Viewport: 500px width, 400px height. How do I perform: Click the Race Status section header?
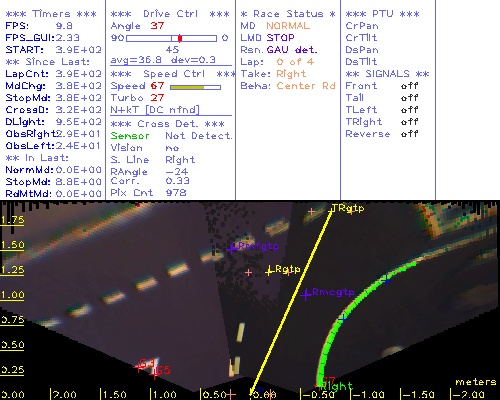(288, 14)
